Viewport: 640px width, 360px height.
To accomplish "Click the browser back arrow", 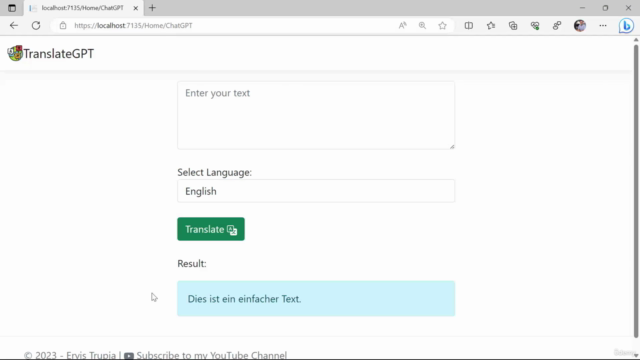I will (x=14, y=25).
